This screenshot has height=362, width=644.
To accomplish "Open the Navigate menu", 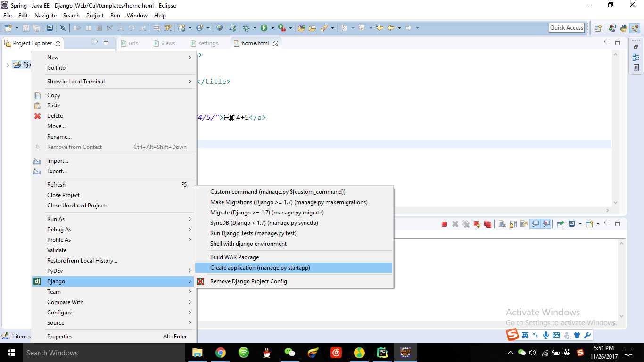I will point(45,16).
